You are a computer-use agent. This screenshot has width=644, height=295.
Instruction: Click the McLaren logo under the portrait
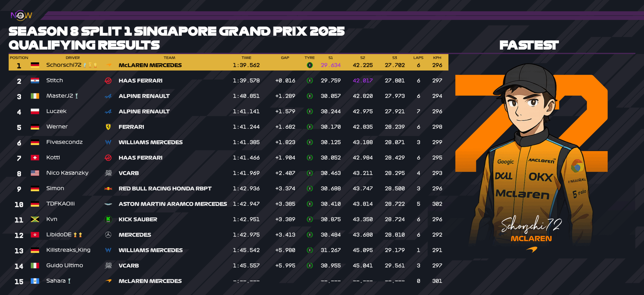(532, 249)
